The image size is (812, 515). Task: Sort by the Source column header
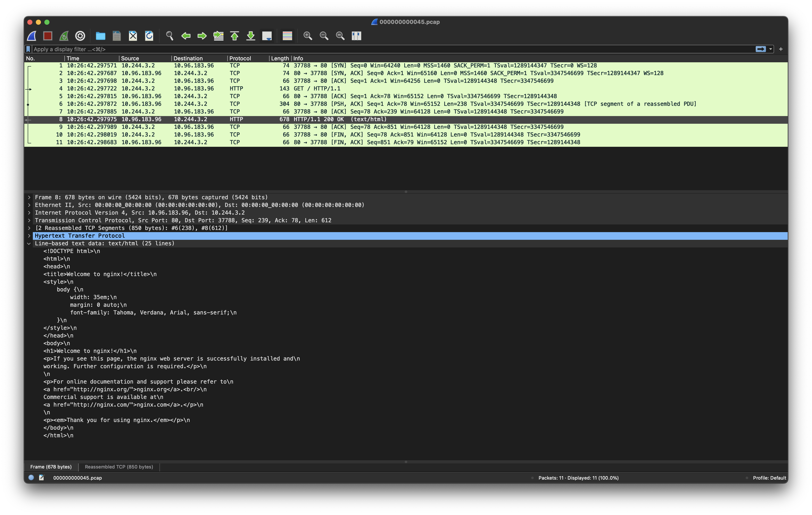click(145, 58)
